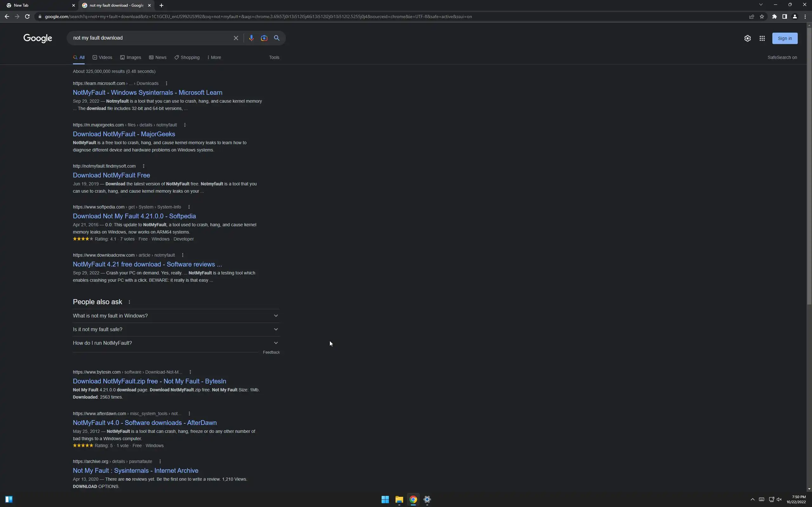Expand 'How do I run NotMyFault?' question

(176, 343)
